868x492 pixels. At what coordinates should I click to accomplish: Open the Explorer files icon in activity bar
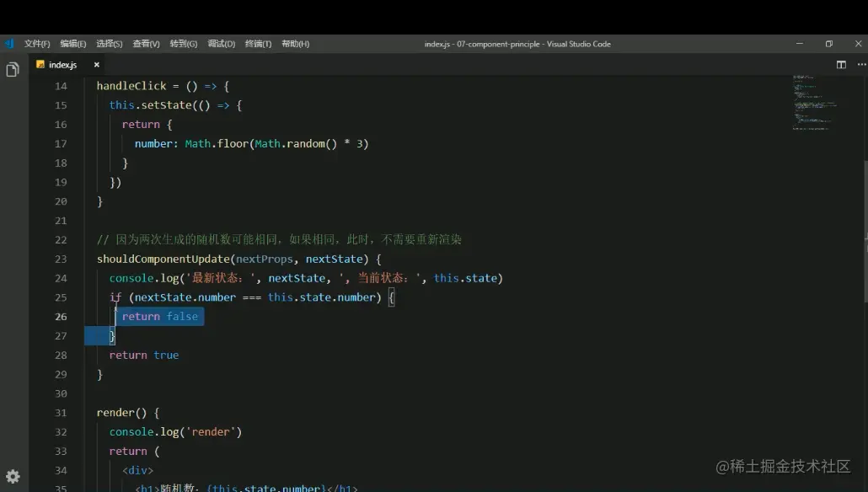pos(12,70)
